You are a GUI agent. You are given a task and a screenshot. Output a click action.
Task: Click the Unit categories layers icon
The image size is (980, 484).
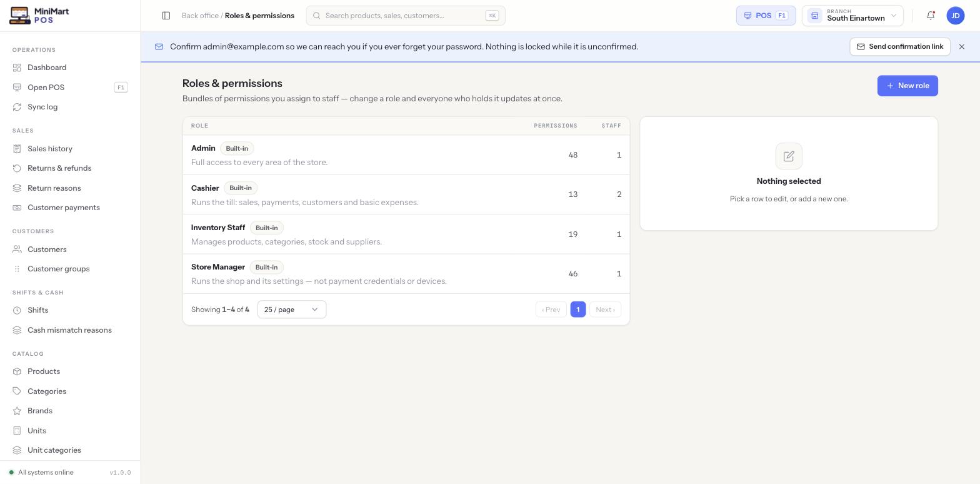(x=17, y=450)
